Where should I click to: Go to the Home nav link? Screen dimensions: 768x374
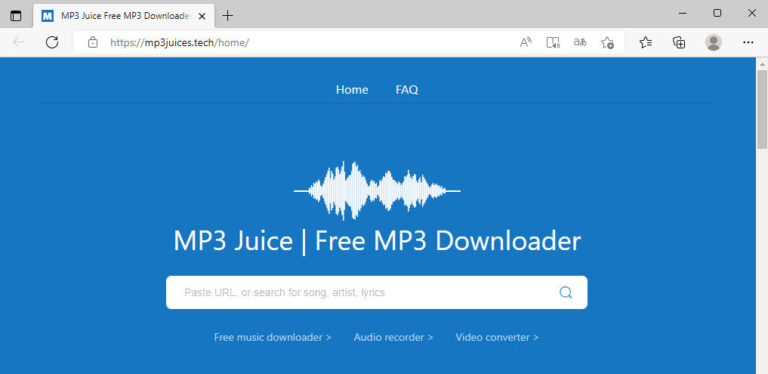352,90
